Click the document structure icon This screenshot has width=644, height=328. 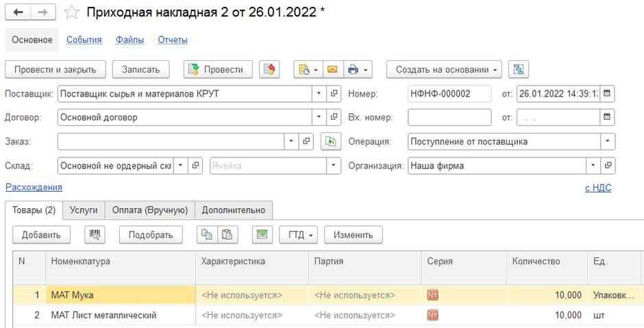click(519, 69)
